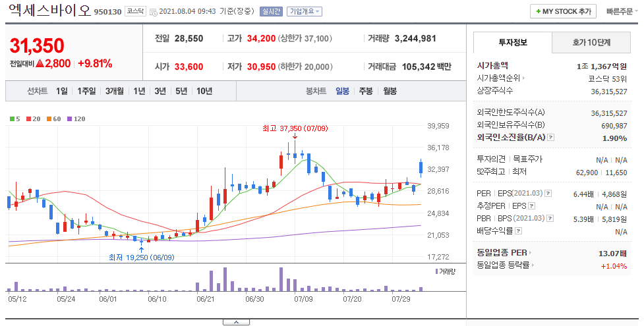Screen dimensions: 644x326
Task: Select the 주봉 weekly candle chart
Action: tap(366, 91)
